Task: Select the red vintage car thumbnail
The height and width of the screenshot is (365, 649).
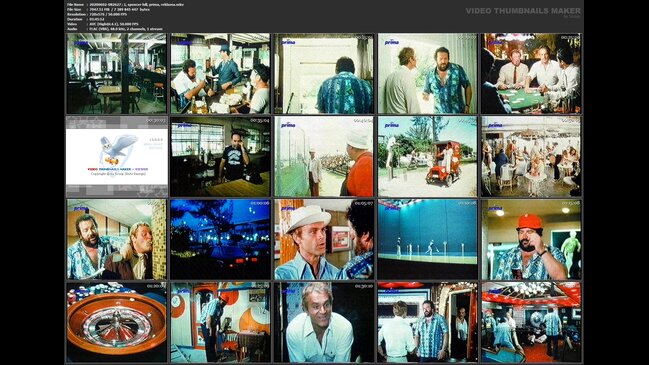Action: click(x=428, y=156)
